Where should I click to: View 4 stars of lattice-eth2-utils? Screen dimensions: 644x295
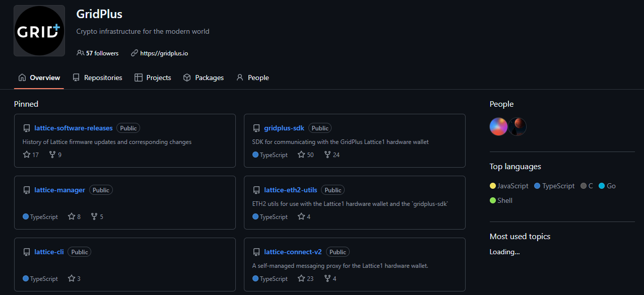(x=304, y=216)
